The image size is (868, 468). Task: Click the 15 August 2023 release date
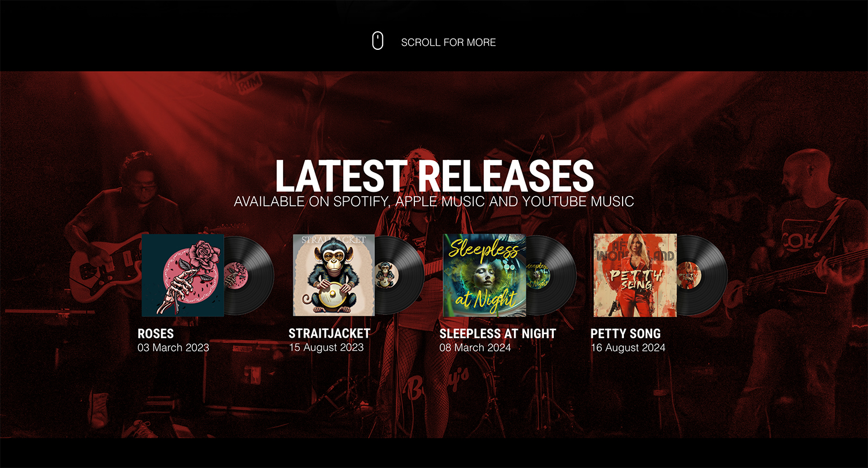tap(326, 348)
